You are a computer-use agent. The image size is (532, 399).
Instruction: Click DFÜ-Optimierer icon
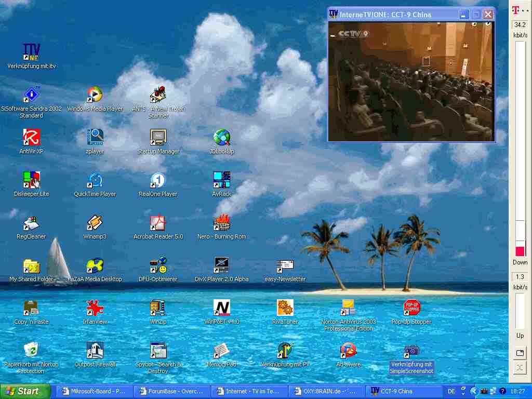tap(158, 265)
